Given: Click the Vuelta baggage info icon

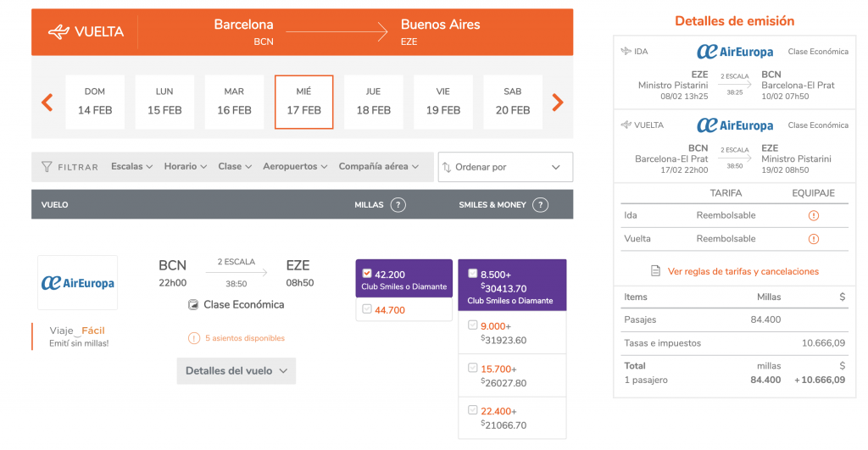Looking at the screenshot, I should pos(813,239).
